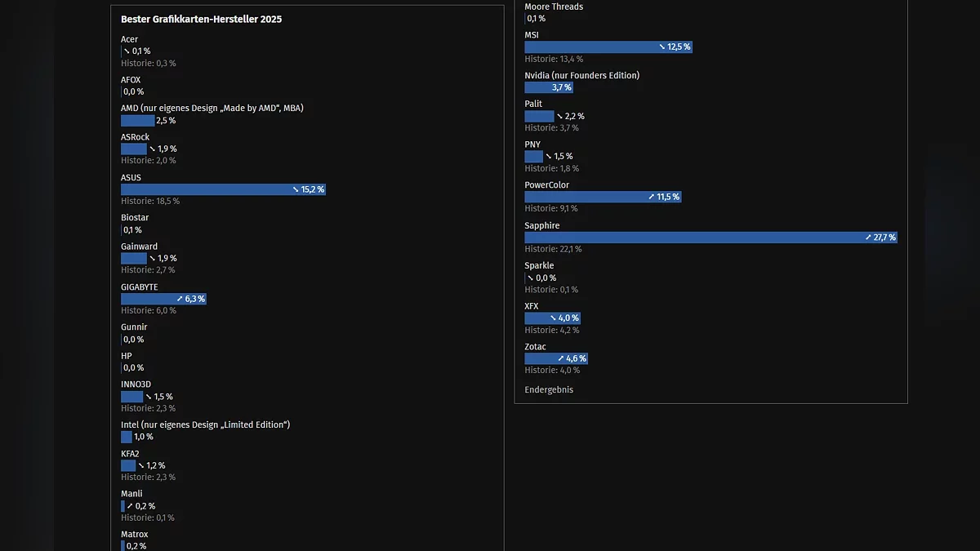Click the downward trend arrow beside Palit's 2,2 %
Screen dimensions: 980x551
559,117
